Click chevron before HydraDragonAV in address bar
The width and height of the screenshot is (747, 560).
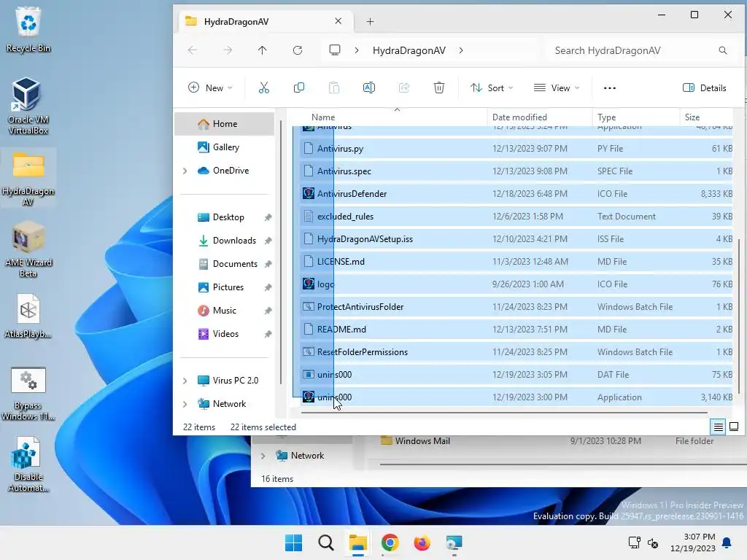(356, 50)
